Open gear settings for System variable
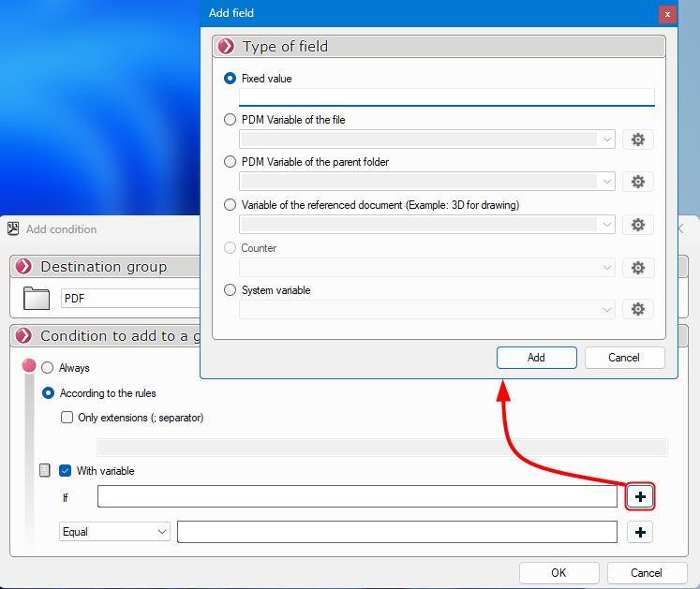The image size is (700, 589). tap(638, 309)
